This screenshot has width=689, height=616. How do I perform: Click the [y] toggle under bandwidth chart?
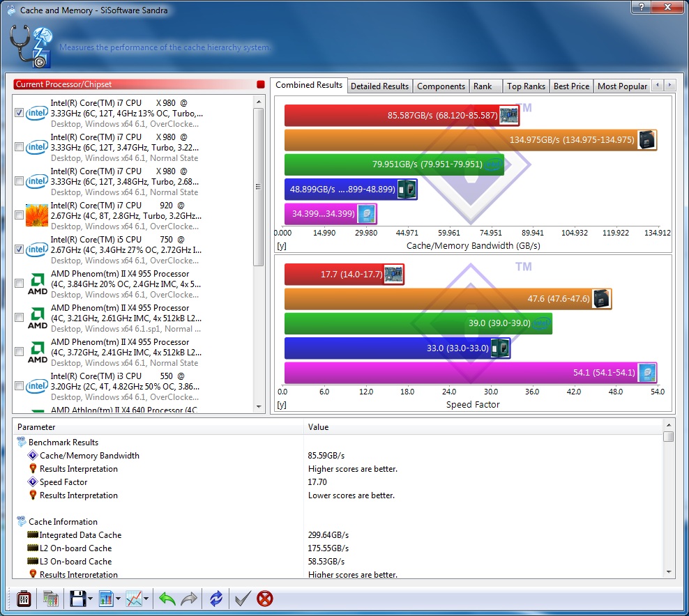tap(282, 246)
